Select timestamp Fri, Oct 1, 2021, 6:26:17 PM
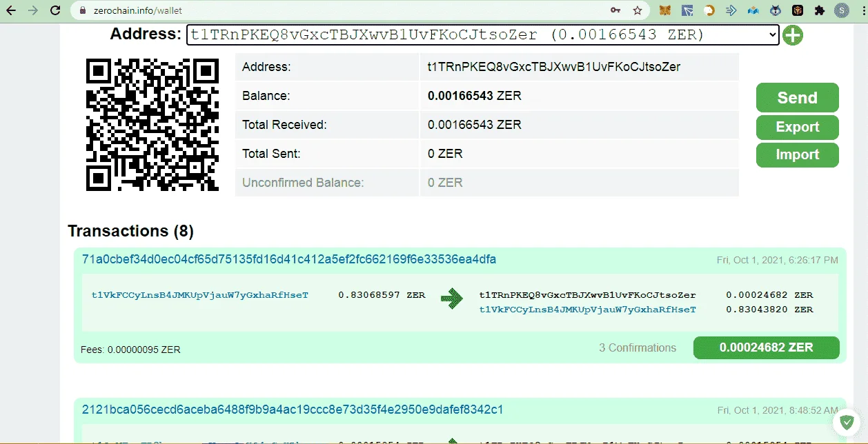The height and width of the screenshot is (444, 868). click(x=778, y=260)
